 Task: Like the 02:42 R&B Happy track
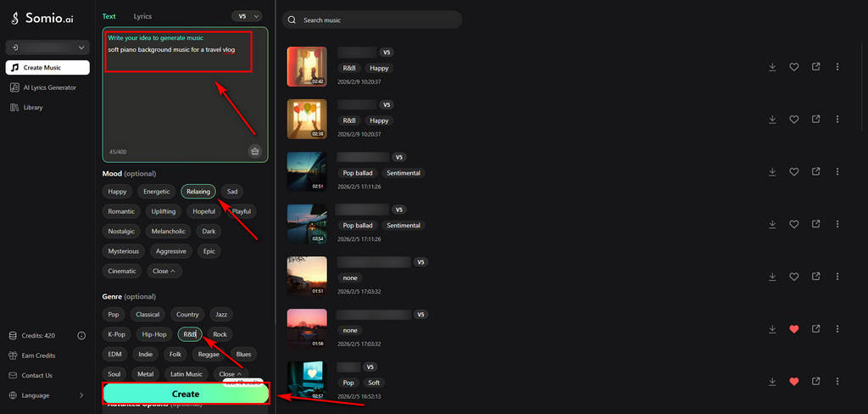click(x=793, y=66)
